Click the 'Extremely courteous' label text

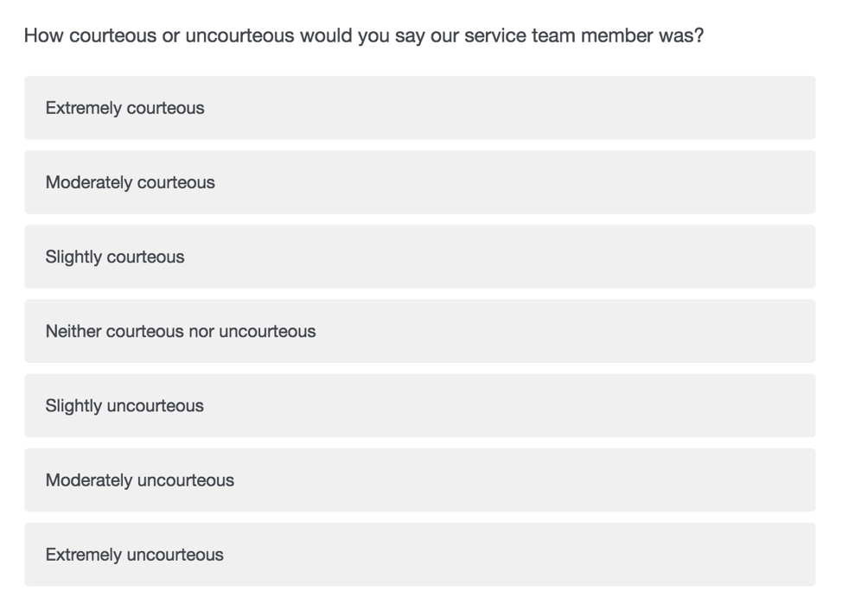point(125,108)
